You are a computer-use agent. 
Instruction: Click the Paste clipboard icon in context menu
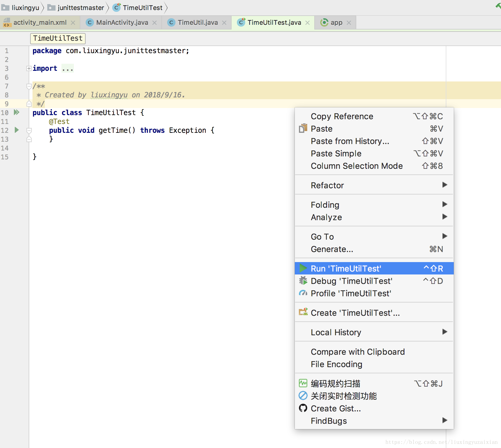(x=303, y=129)
